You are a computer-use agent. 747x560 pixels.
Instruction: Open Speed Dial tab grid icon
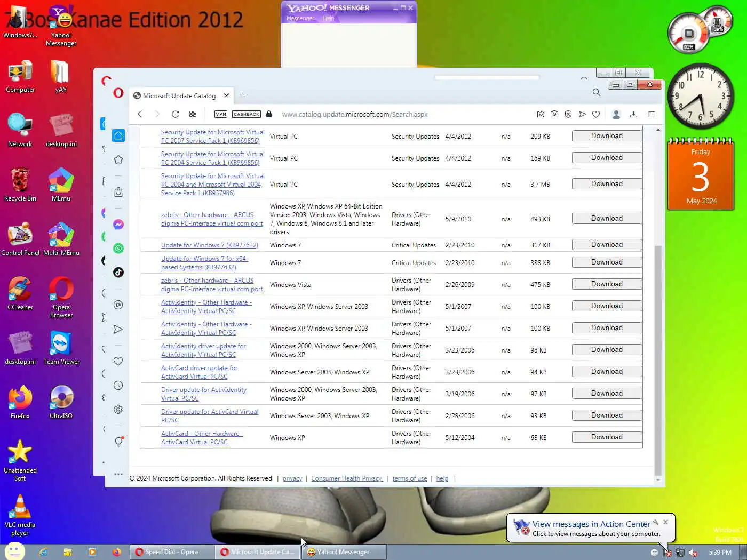pyautogui.click(x=193, y=114)
